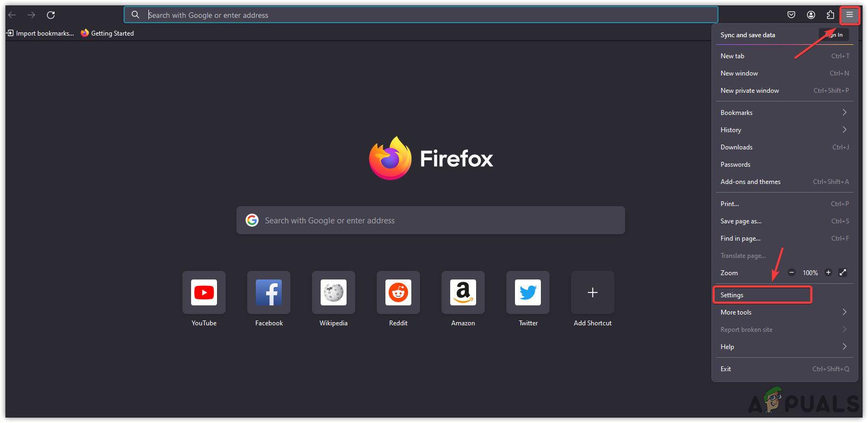The width and height of the screenshot is (868, 423).
Task: Focus the address bar at the top
Action: [421, 15]
